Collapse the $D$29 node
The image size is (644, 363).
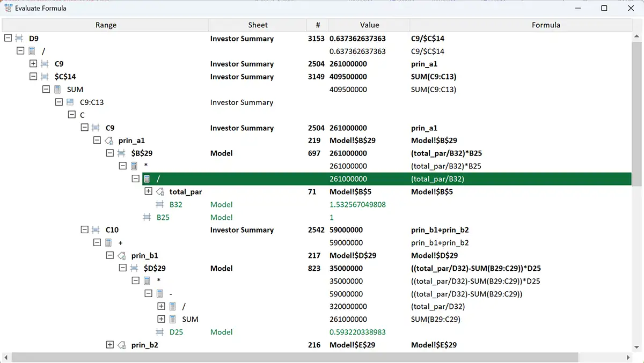pyautogui.click(x=123, y=268)
